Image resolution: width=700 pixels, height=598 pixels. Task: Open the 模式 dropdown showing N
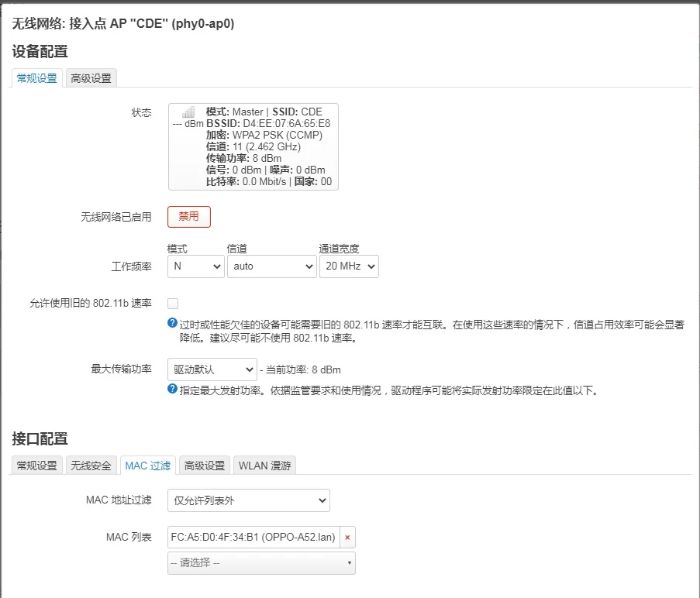pyautogui.click(x=195, y=266)
